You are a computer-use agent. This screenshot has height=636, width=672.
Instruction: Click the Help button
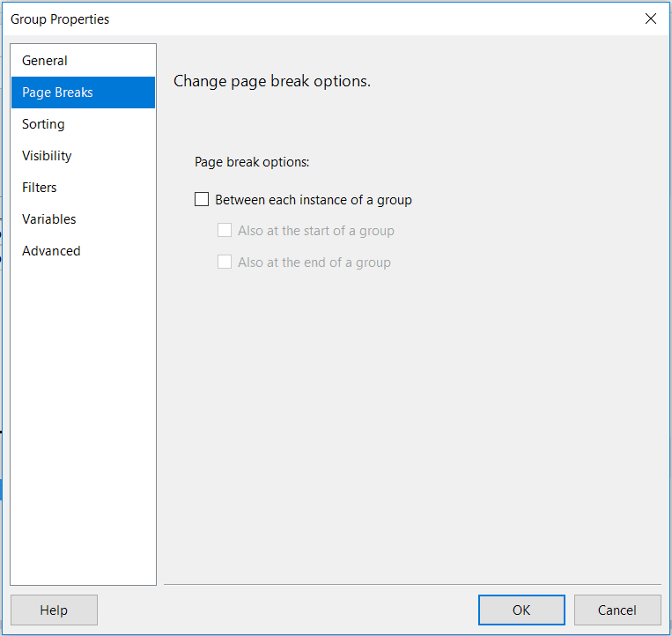pyautogui.click(x=54, y=610)
